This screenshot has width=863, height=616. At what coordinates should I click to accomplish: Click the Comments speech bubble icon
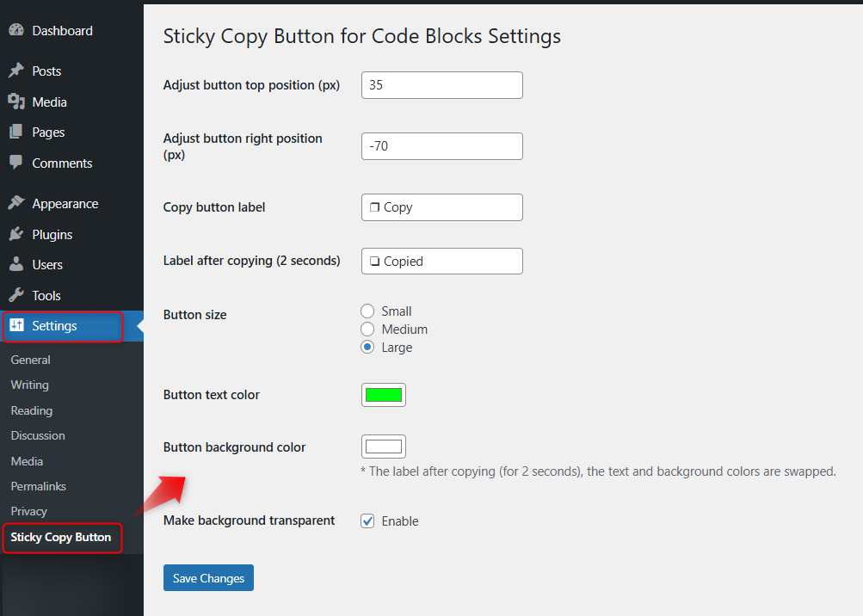[x=16, y=163]
